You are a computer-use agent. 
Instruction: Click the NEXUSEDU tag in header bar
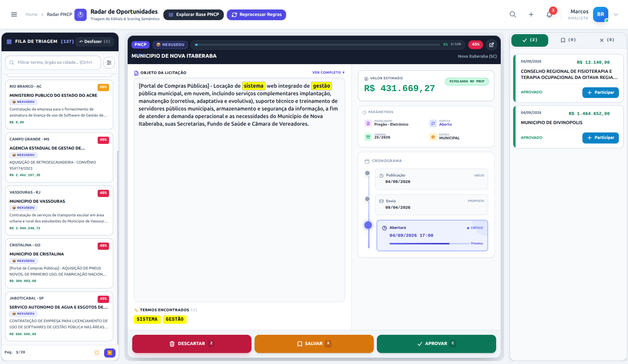tap(170, 45)
